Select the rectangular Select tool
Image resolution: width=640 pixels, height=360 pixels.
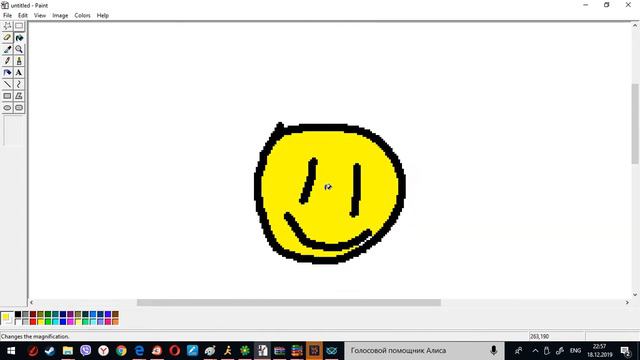click(x=19, y=26)
